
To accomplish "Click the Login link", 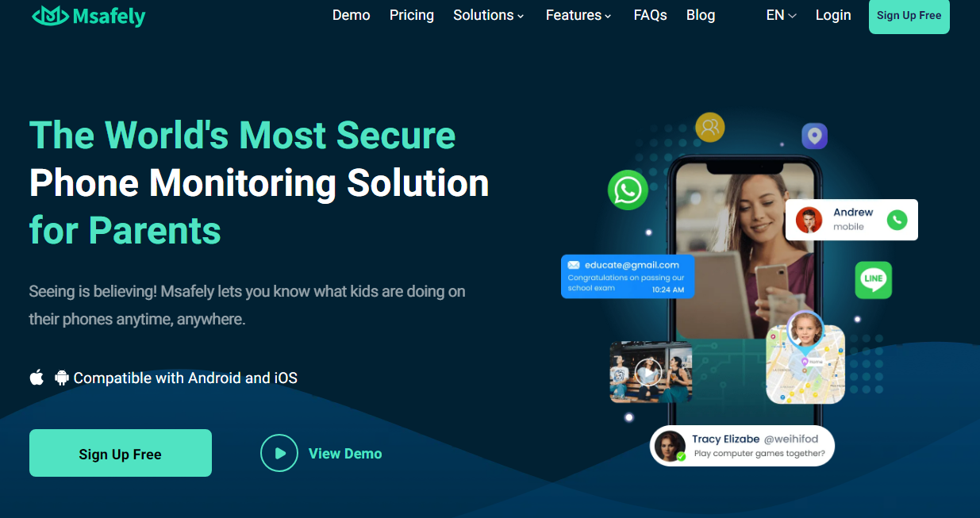I will (833, 15).
